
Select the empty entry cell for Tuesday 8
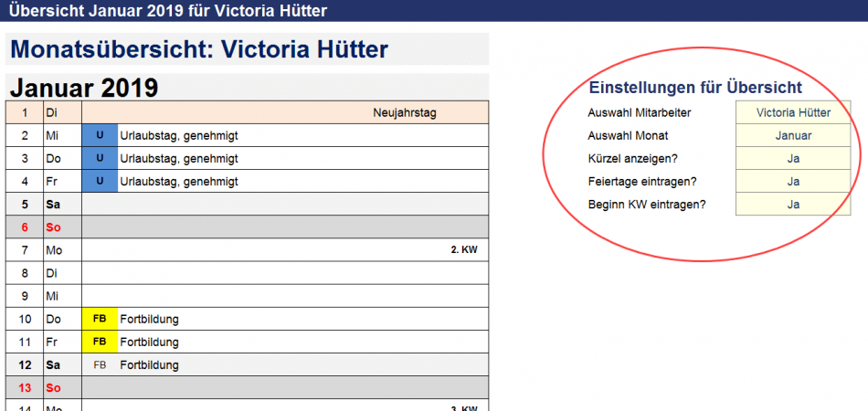click(285, 273)
